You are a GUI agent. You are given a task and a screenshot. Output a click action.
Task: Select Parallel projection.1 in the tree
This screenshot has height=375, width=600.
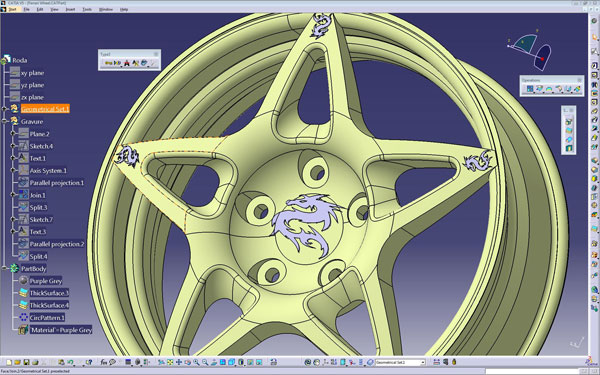[x=57, y=183]
